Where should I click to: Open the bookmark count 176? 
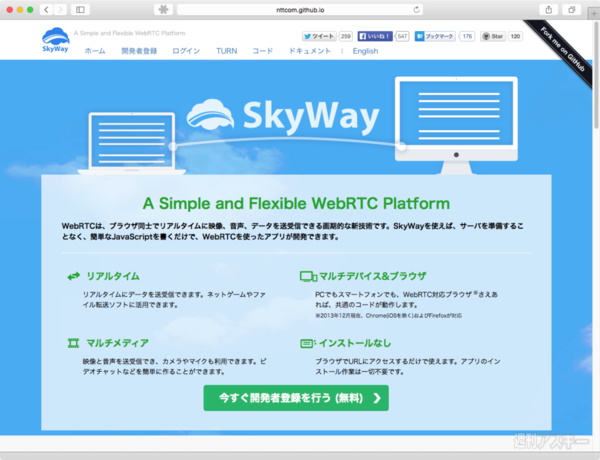467,36
